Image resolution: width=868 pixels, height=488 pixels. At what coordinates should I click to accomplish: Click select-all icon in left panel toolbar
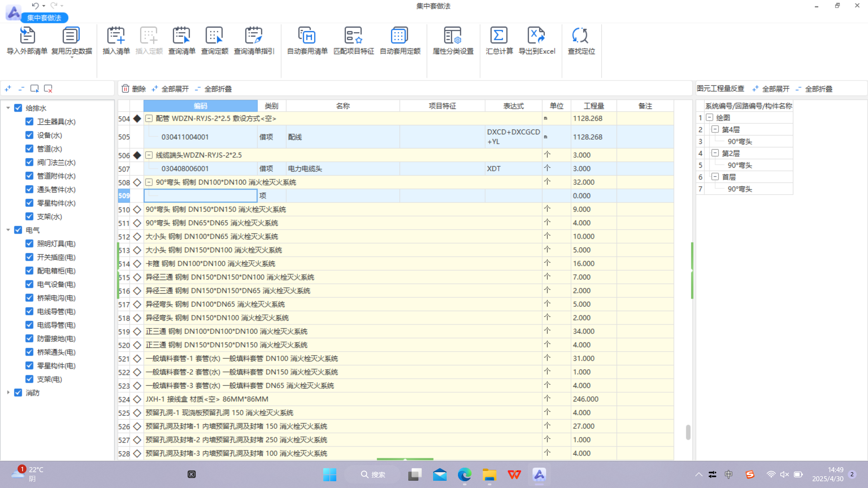click(x=34, y=89)
